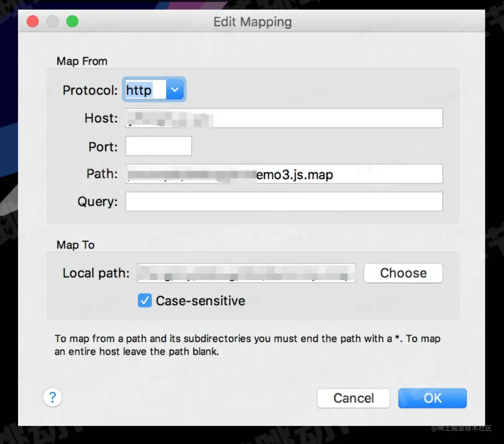
Task: Select the http text in Protocol box
Action: click(139, 90)
